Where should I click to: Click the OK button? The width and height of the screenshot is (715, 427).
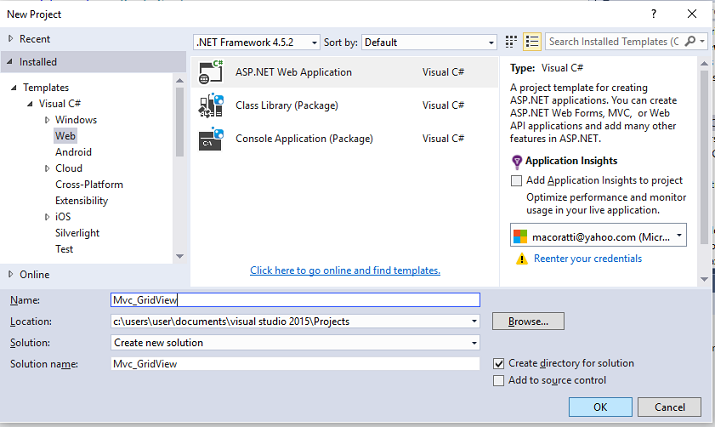coord(601,407)
